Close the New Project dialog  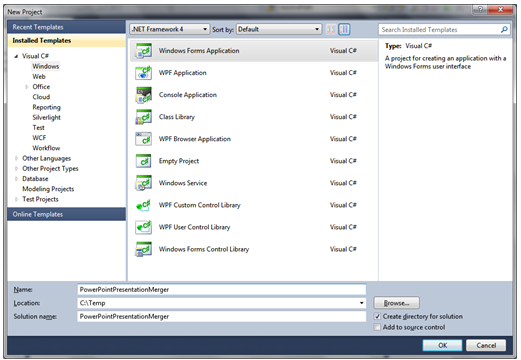pyautogui.click(x=500, y=9)
